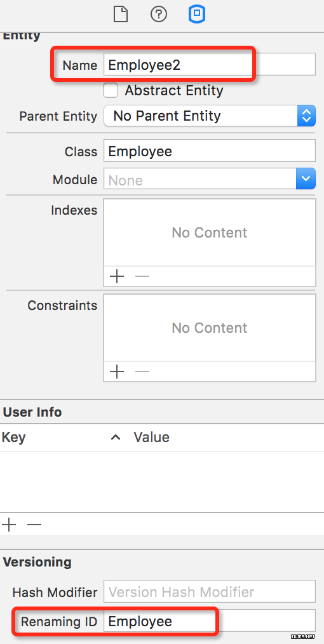
Task: Open the Parent Entity dropdown
Action: [210, 116]
